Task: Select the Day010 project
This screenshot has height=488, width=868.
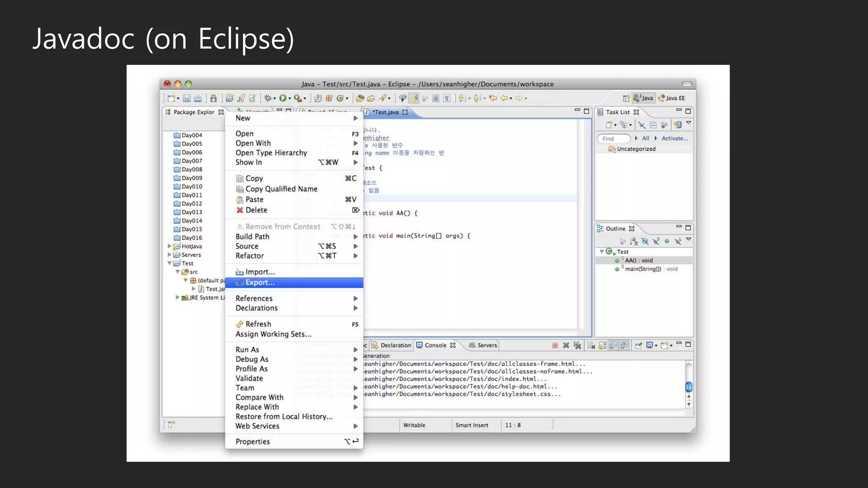Action: (188, 186)
